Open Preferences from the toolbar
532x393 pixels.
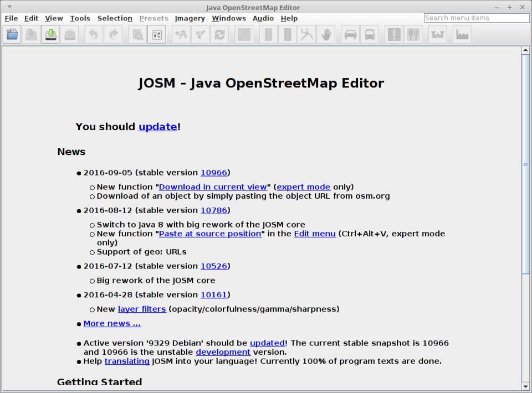point(156,35)
